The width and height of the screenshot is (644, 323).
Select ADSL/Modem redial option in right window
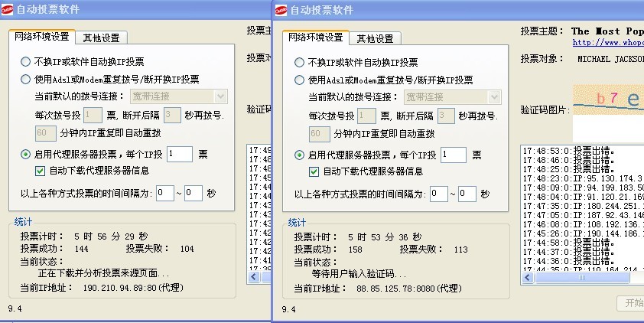coord(299,80)
